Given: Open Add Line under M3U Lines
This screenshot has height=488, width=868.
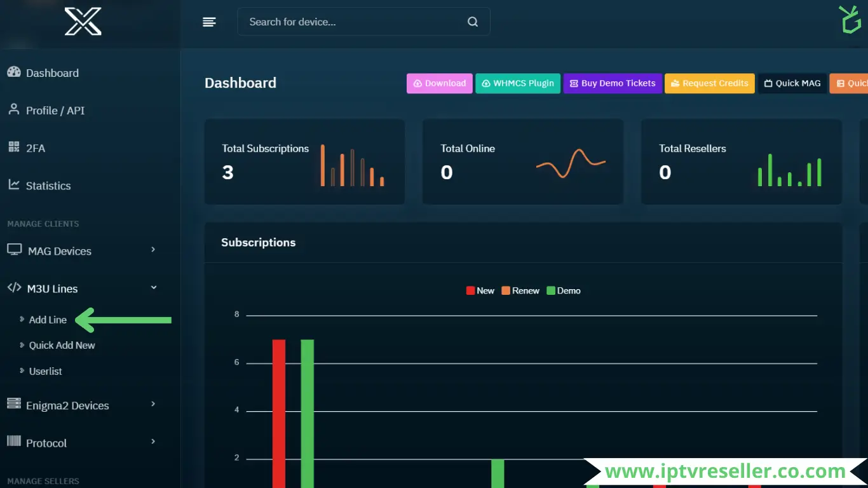Looking at the screenshot, I should tap(48, 320).
